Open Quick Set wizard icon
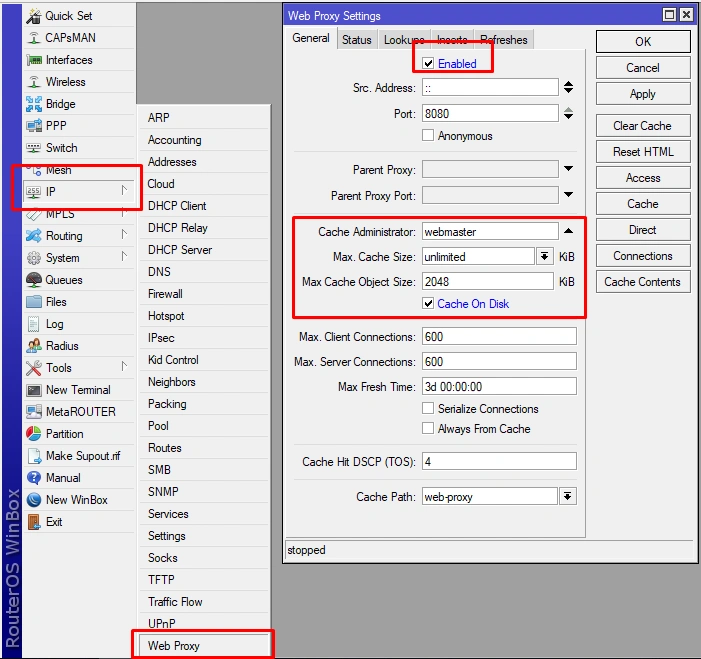This screenshot has height=659, width=701. pyautogui.click(x=34, y=16)
